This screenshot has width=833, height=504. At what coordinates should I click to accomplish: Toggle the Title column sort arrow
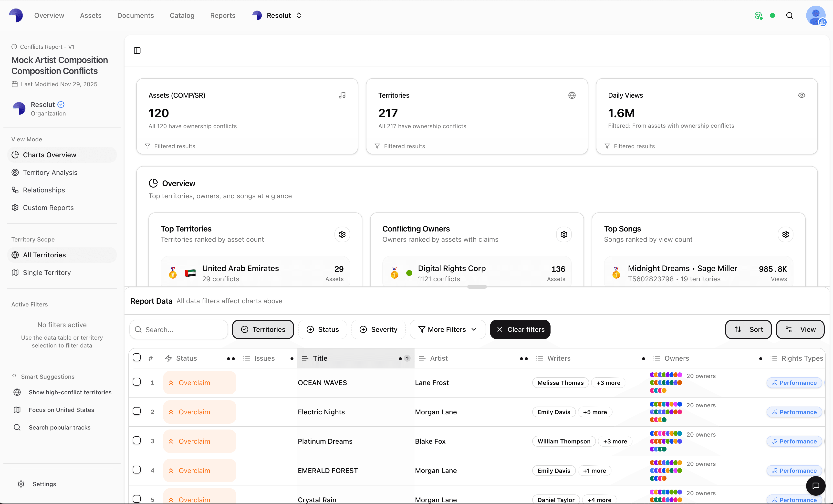click(x=407, y=358)
